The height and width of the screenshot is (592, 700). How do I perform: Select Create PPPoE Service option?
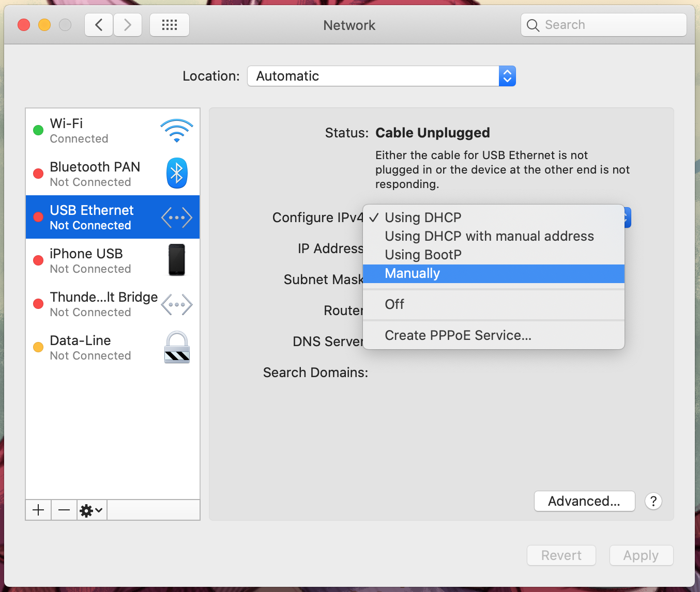click(x=458, y=335)
